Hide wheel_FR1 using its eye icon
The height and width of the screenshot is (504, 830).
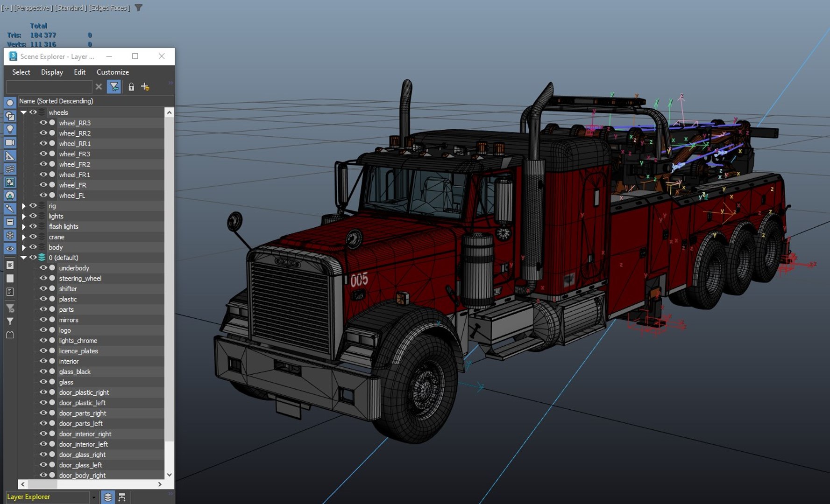tap(43, 175)
